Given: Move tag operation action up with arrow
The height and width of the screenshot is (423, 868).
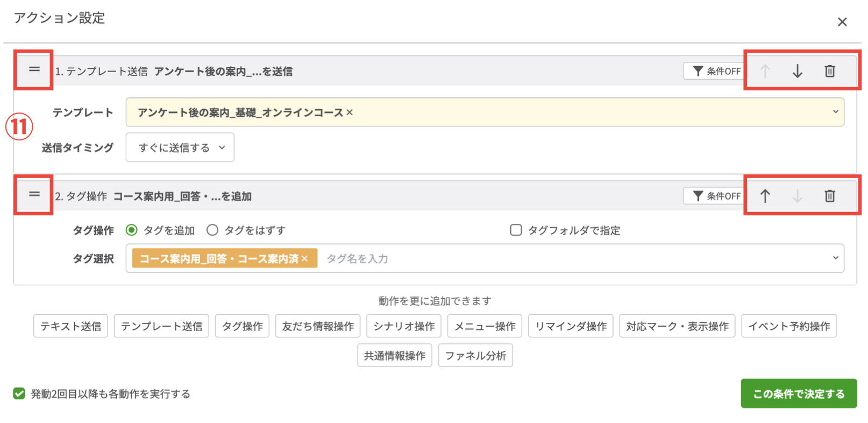Looking at the screenshot, I should click(765, 196).
